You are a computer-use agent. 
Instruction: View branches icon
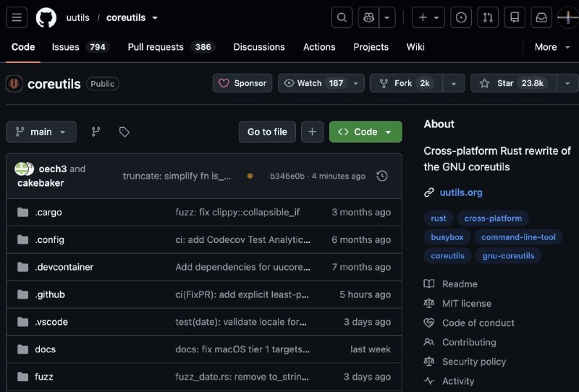(x=96, y=132)
